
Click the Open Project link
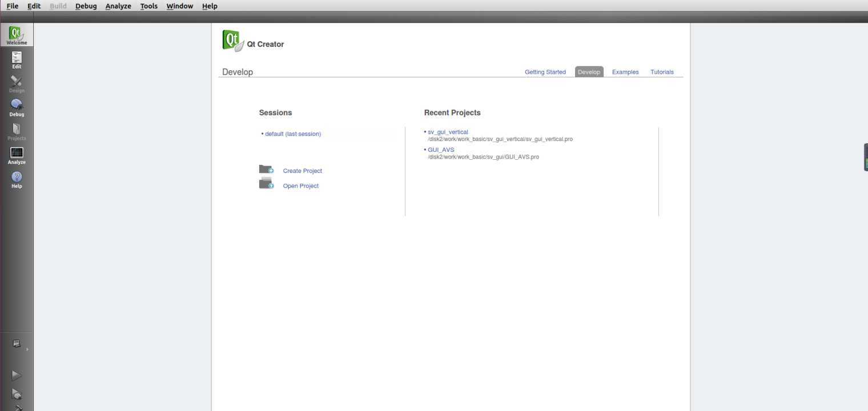click(301, 186)
